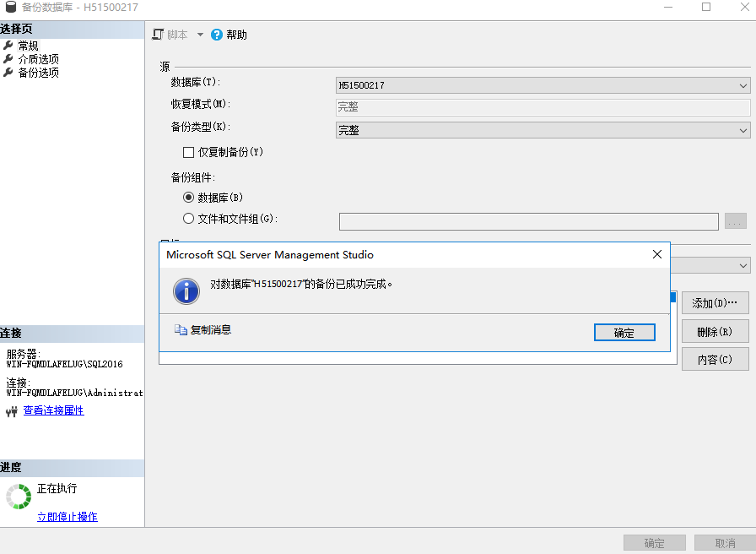Image resolution: width=756 pixels, height=554 pixels.
Task: Click the script icon in toolbar
Action: click(157, 35)
